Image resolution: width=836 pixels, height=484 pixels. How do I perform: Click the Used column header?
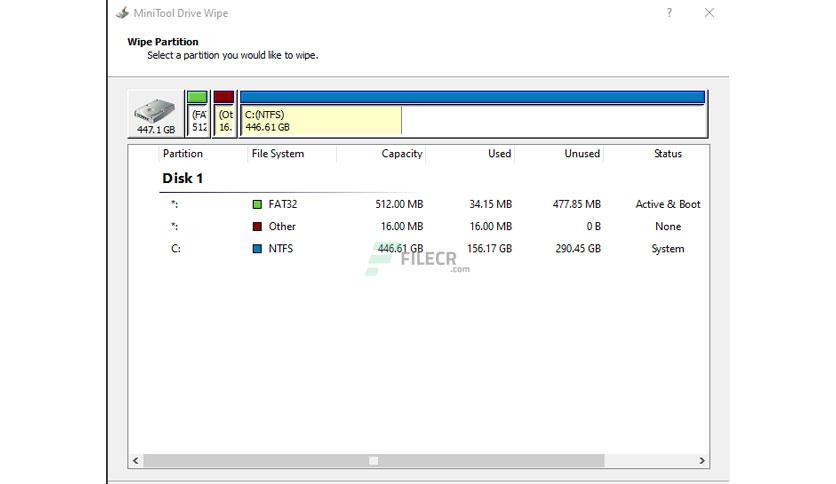click(500, 154)
